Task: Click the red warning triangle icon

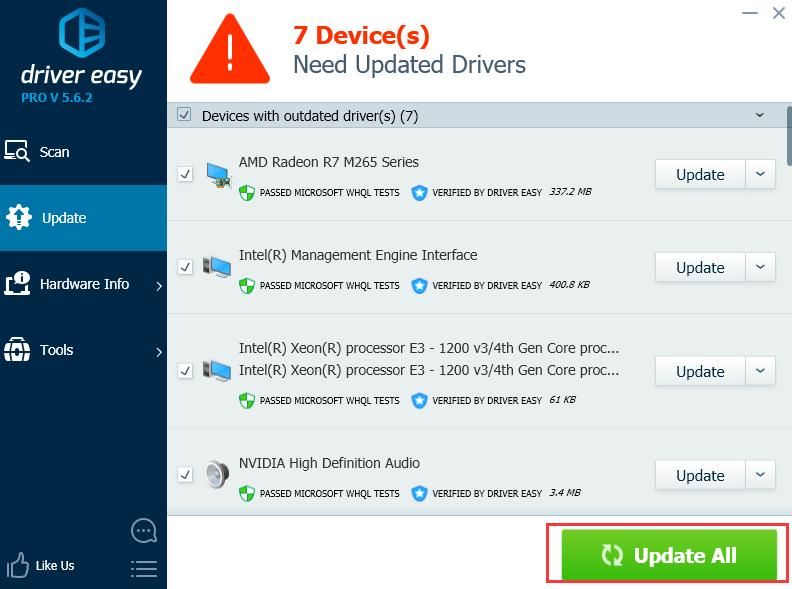Action: 230,50
